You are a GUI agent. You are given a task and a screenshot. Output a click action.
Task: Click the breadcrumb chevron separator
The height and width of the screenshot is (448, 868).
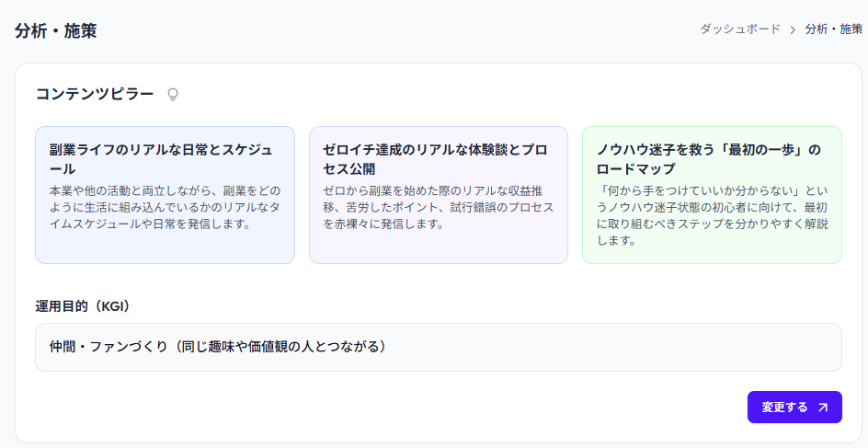pyautogui.click(x=793, y=30)
